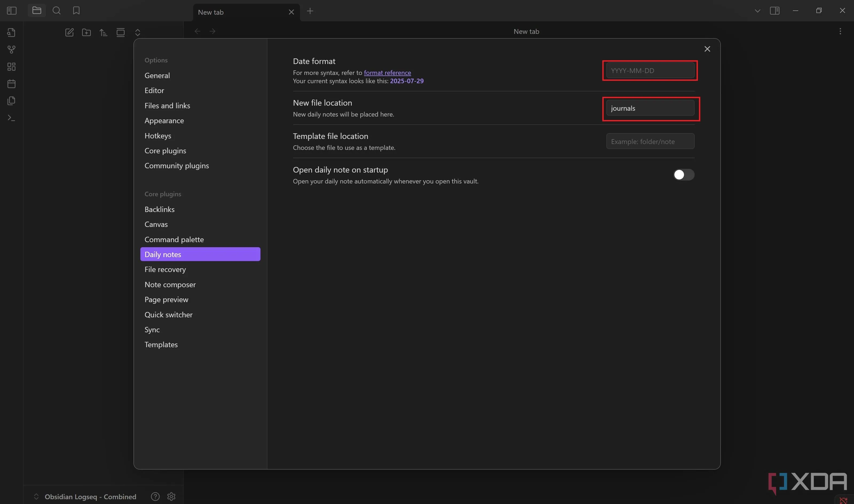Create a new note icon
Screen dimensions: 854x504
[69, 32]
